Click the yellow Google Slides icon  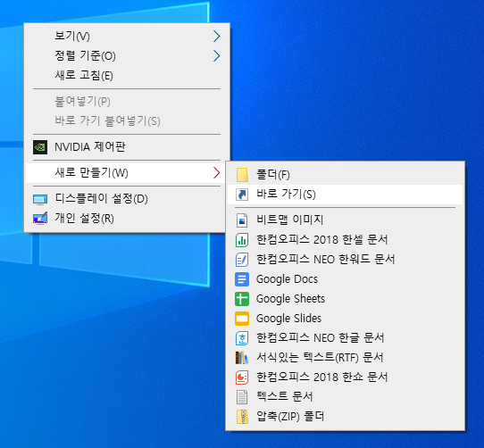point(242,319)
